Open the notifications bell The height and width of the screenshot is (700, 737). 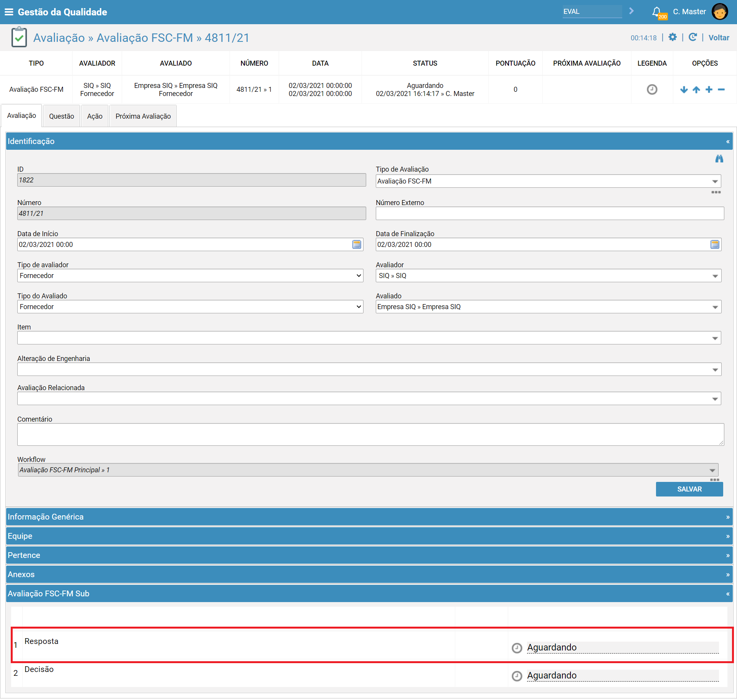(x=657, y=12)
